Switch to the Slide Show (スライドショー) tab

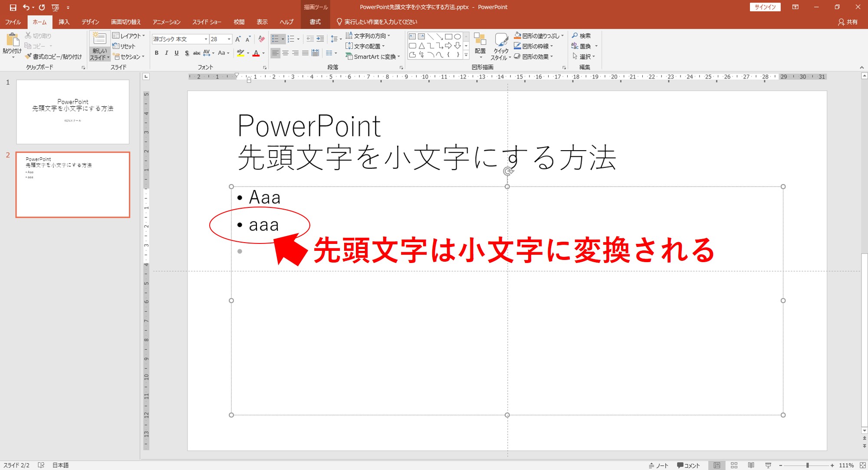207,22
